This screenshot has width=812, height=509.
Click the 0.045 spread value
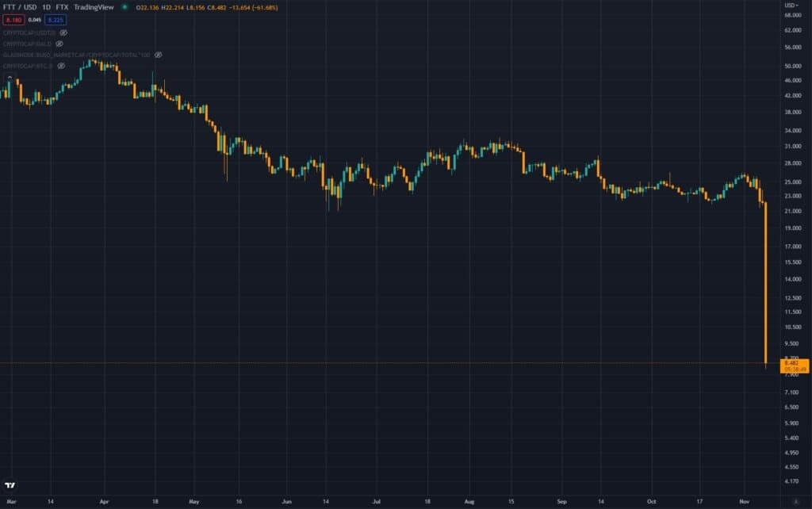(x=35, y=20)
